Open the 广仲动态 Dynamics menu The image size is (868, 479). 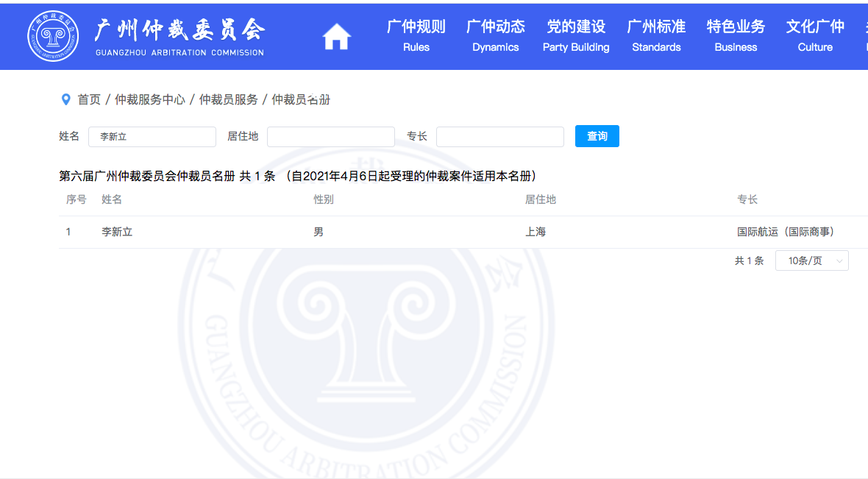click(x=496, y=37)
